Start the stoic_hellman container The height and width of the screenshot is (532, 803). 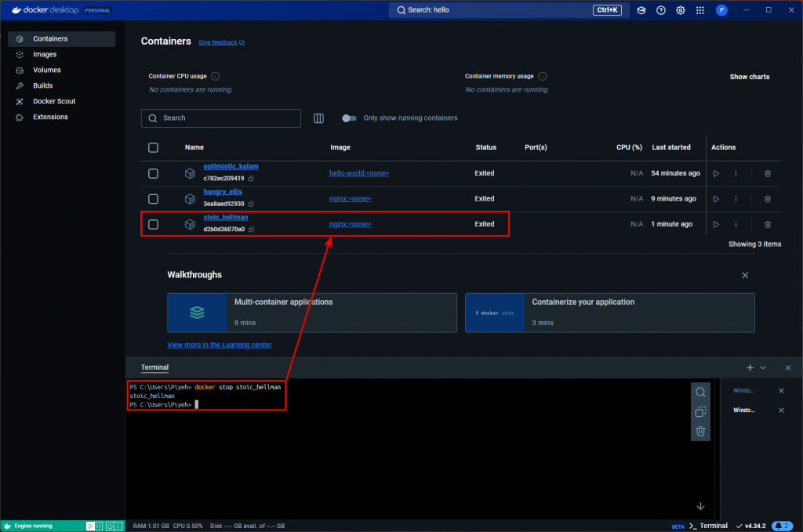tap(716, 224)
